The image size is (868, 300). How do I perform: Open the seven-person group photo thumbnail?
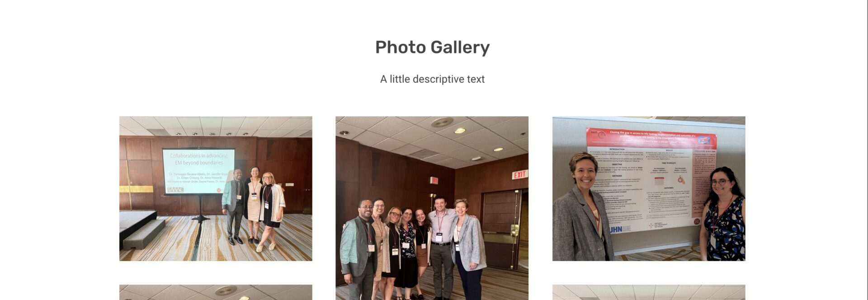pos(432,208)
